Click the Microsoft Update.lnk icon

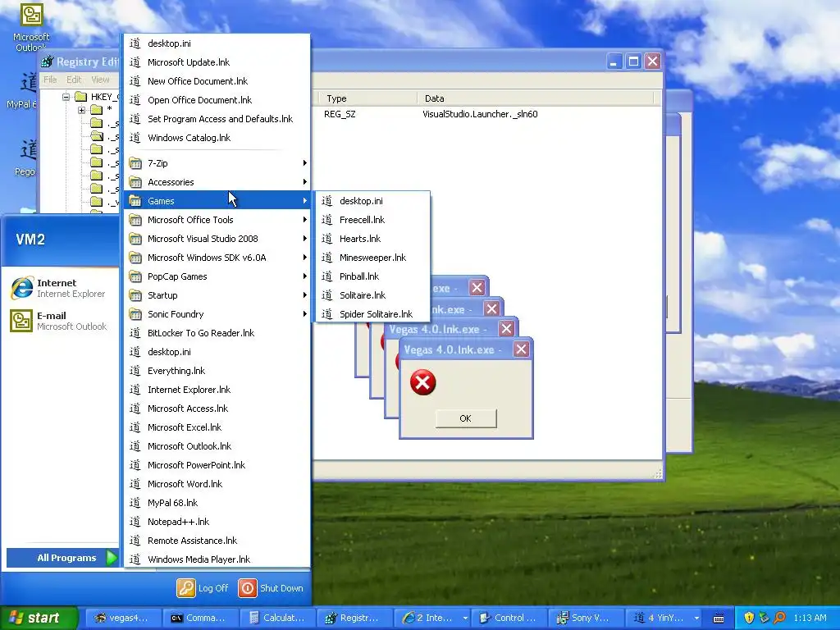tap(135, 62)
